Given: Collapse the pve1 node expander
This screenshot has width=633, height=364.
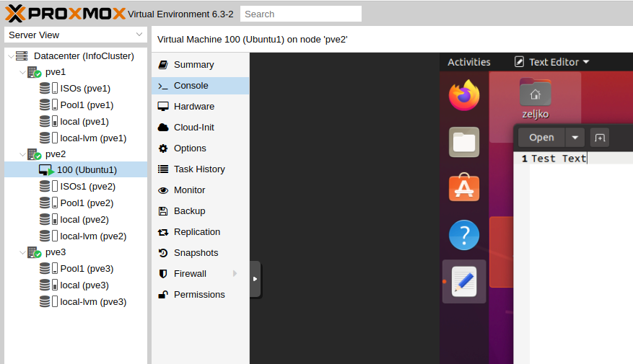Looking at the screenshot, I should [22, 72].
